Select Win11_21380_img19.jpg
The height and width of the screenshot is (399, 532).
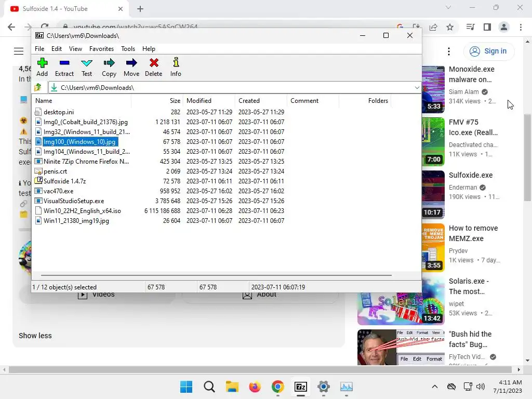[x=76, y=220]
